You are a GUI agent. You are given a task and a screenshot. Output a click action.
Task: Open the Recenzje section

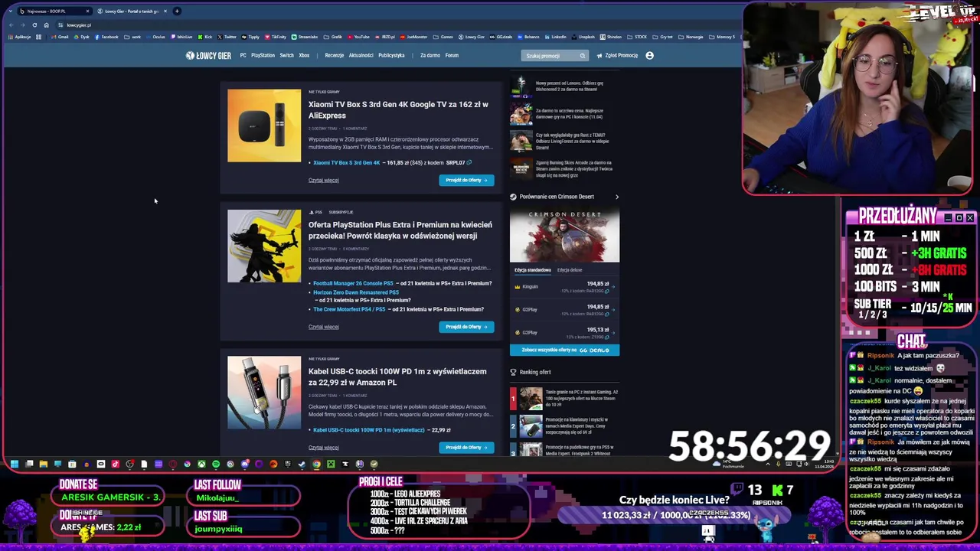pos(334,55)
